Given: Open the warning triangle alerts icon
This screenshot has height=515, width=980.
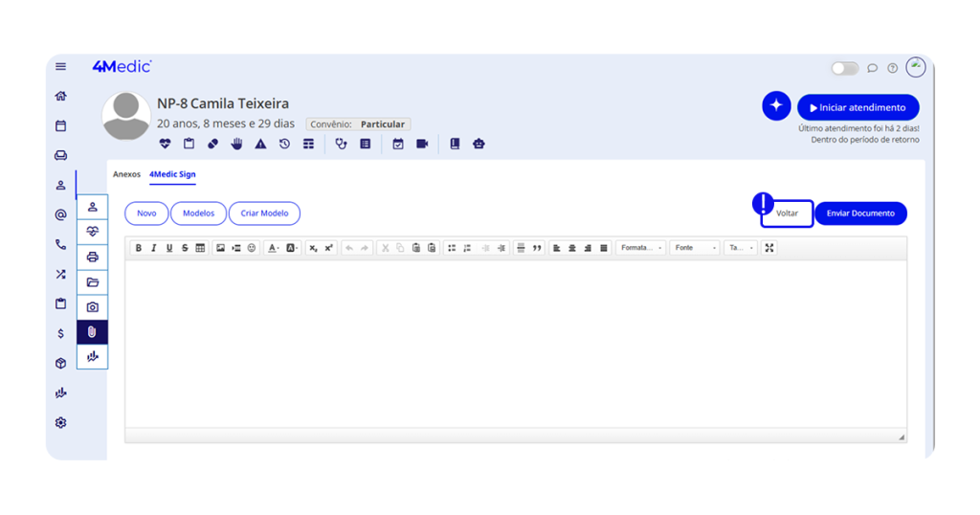Looking at the screenshot, I should tap(260, 144).
